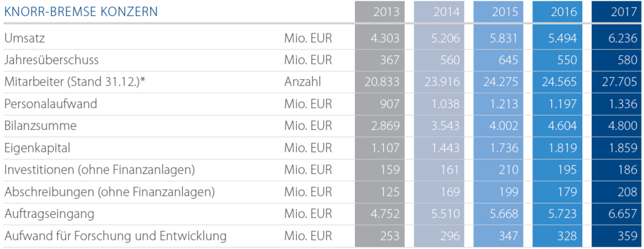Select Investitionen (ohne Finanzanlagen) label

click(99, 169)
